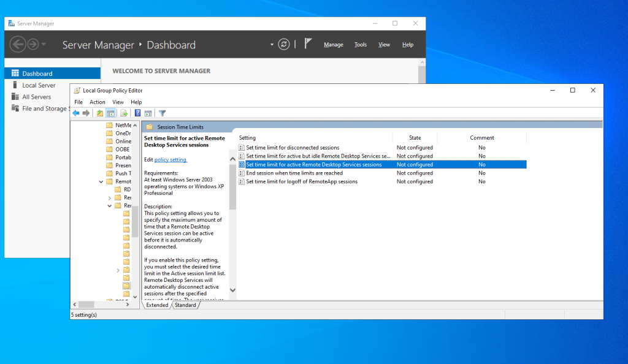Image resolution: width=628 pixels, height=364 pixels.
Task: Open View menu in Local Group Policy Editor
Action: pos(118,102)
